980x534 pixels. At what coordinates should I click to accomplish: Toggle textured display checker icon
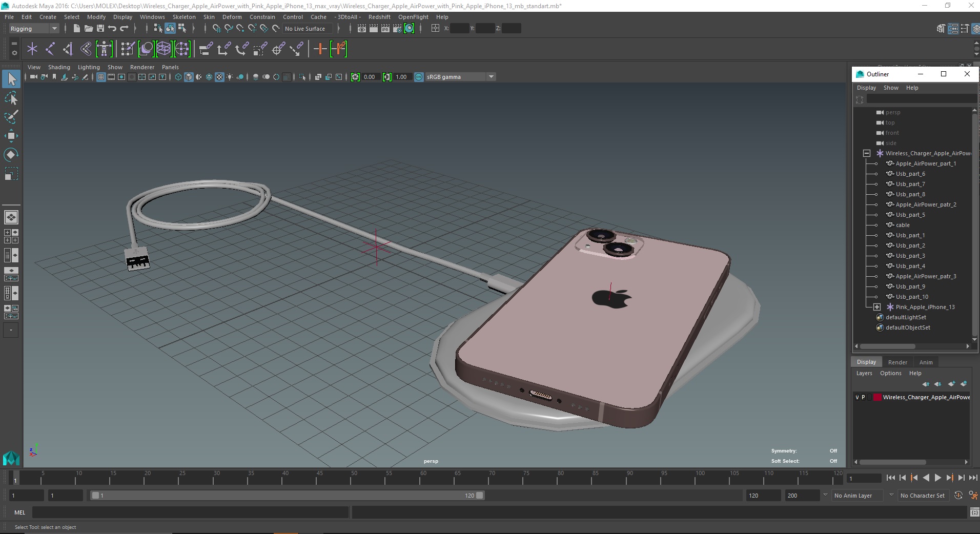click(x=219, y=77)
